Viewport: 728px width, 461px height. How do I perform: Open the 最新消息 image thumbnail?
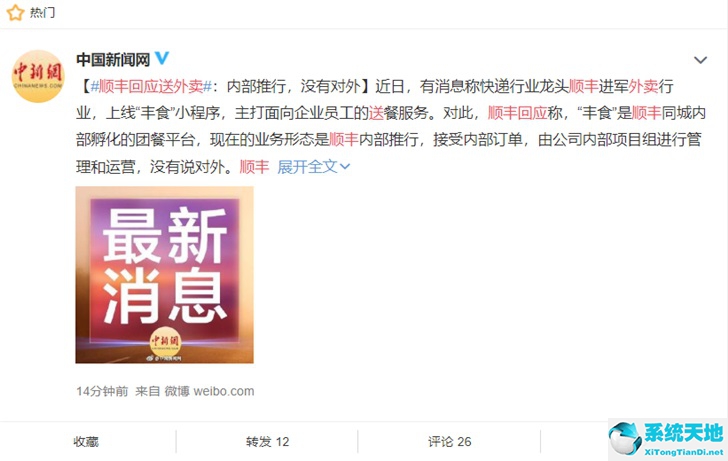164,274
